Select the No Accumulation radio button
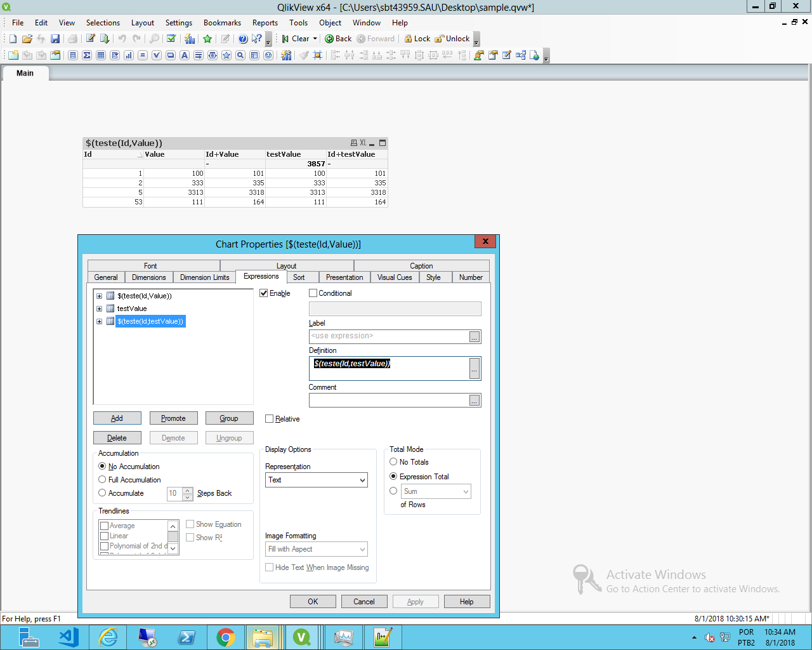Image resolution: width=812 pixels, height=650 pixels. [102, 467]
